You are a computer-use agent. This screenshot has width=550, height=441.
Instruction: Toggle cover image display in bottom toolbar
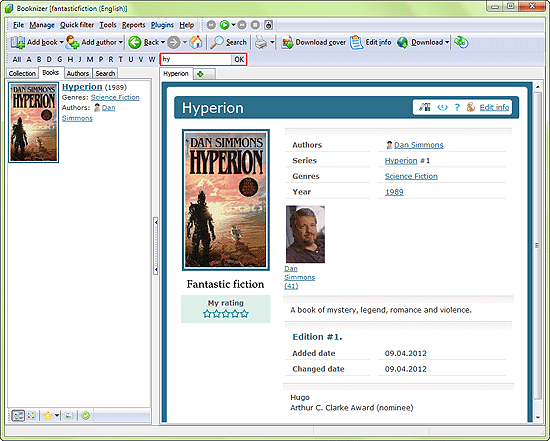click(69, 416)
